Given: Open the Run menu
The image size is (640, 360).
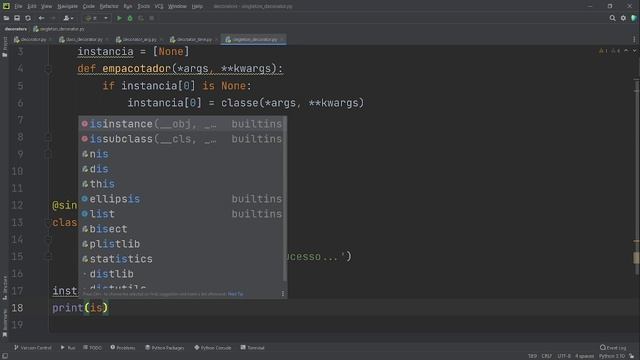Looking at the screenshot, I should point(128,6).
